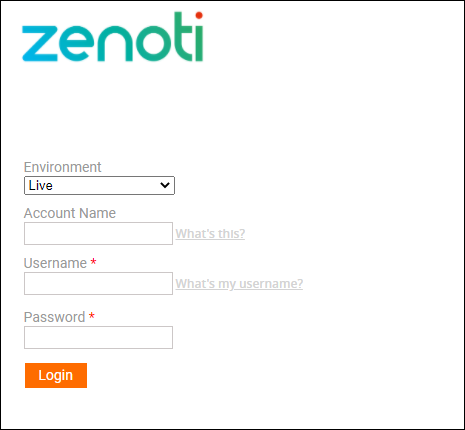The width and height of the screenshot is (465, 430).
Task: Click the zenoti logo
Action: (113, 37)
